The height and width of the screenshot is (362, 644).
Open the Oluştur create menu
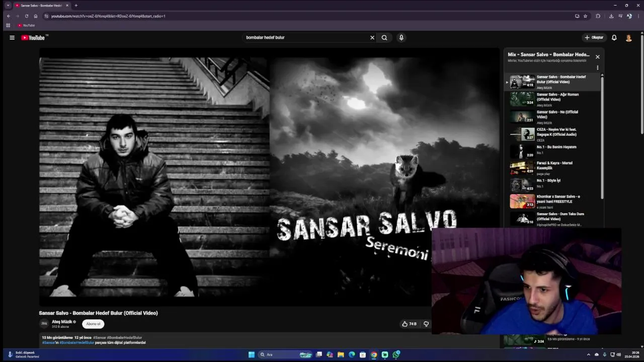(594, 37)
